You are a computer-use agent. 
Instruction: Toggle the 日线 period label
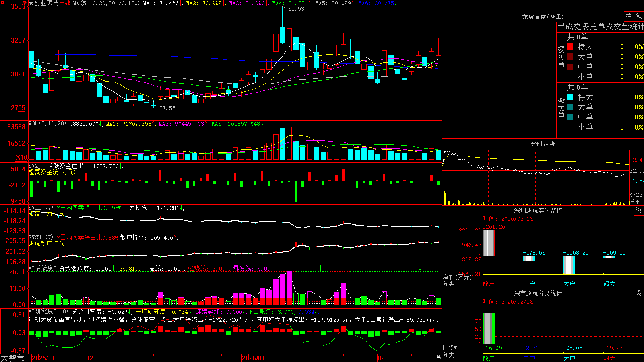65,3
